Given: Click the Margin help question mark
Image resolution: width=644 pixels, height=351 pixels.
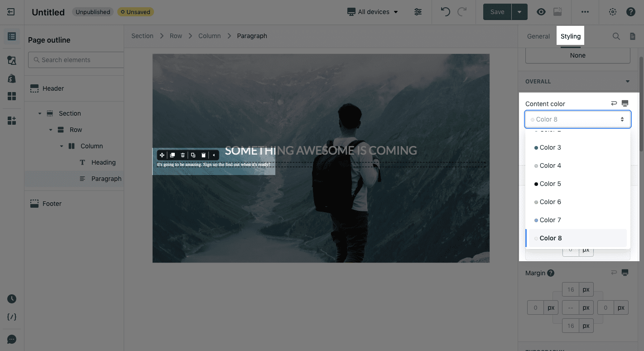Looking at the screenshot, I should [x=551, y=273].
